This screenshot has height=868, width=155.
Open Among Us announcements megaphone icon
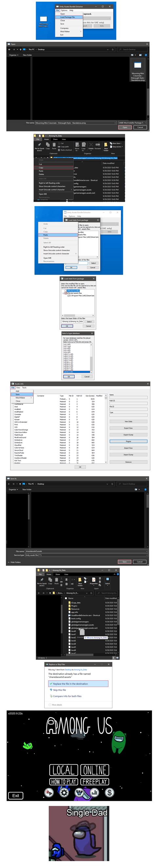pyautogui.click(x=49, y=793)
